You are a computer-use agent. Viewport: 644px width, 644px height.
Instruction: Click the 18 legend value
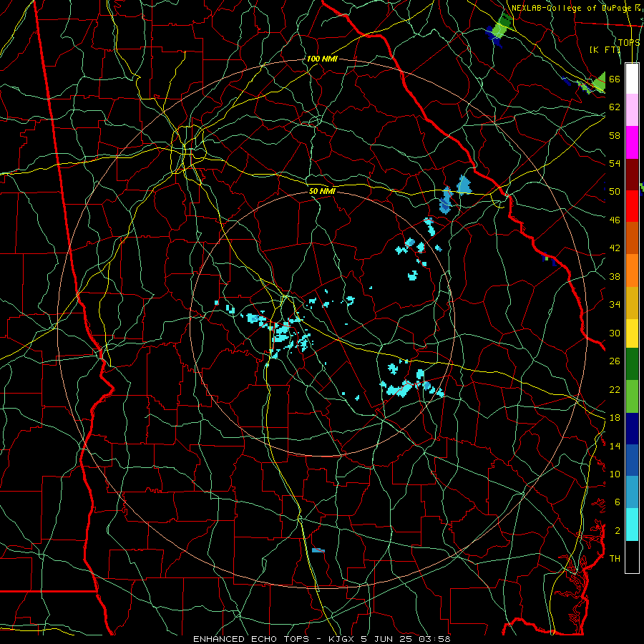tap(615, 418)
